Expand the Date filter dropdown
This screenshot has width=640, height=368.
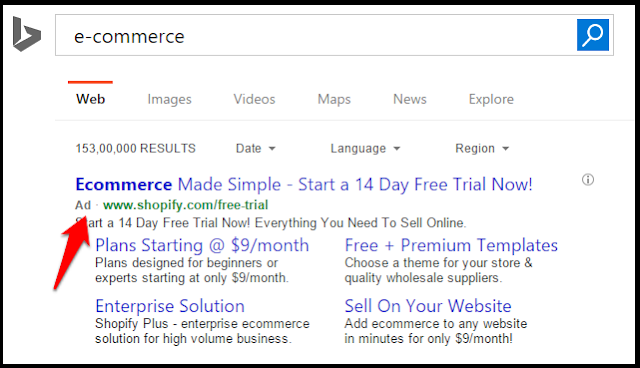256,149
